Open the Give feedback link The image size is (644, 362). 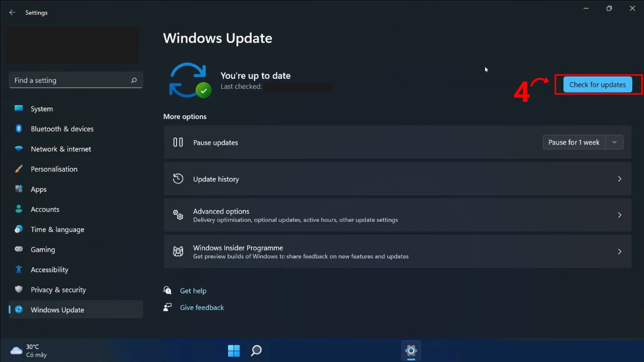click(202, 307)
